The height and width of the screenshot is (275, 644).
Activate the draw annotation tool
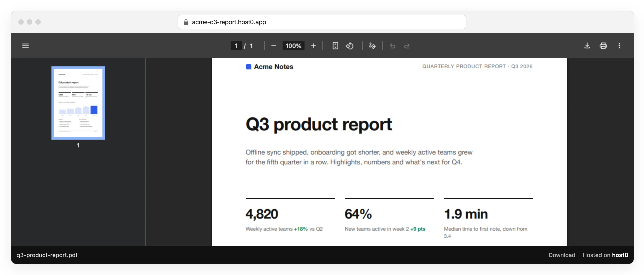372,46
